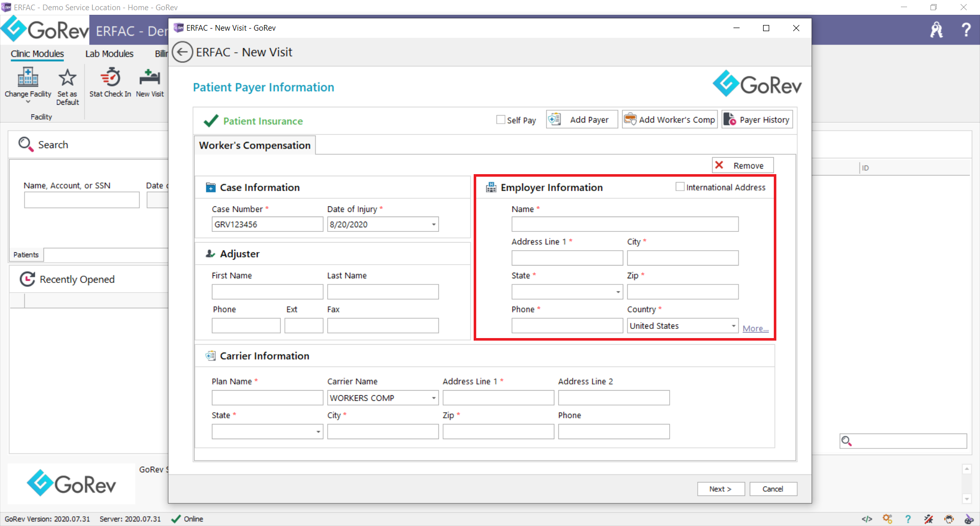Open the employer State dropdown
The width and height of the screenshot is (980, 526).
(618, 292)
